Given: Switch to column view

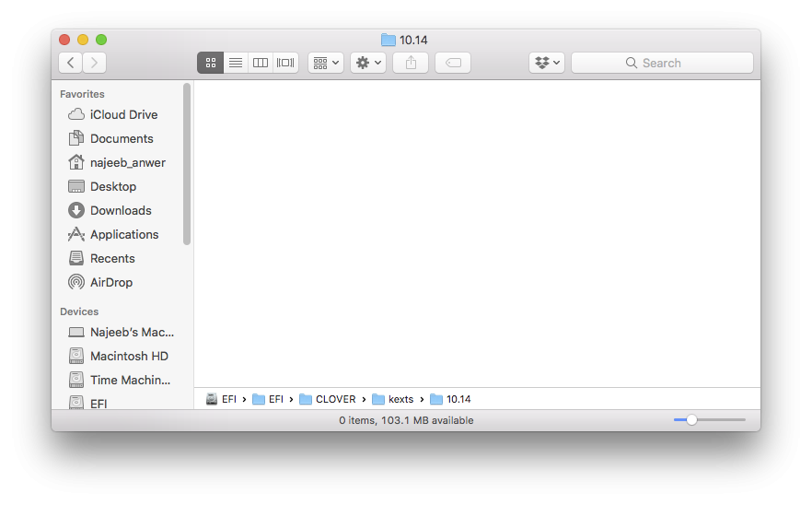Looking at the screenshot, I should (x=261, y=63).
